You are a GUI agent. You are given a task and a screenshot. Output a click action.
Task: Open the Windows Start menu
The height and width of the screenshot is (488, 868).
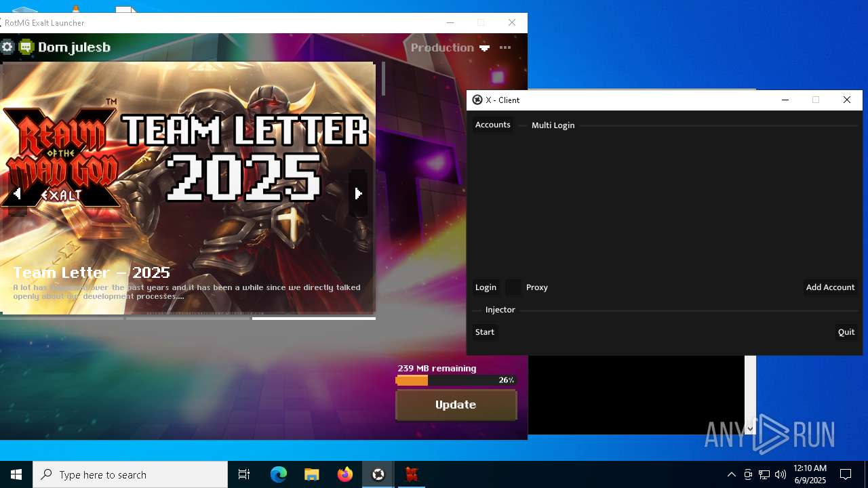(x=16, y=474)
